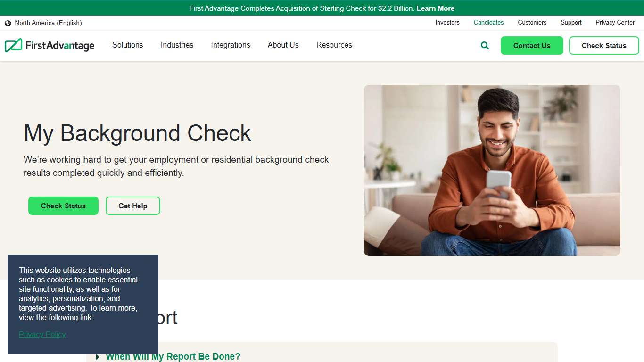Image resolution: width=644 pixels, height=362 pixels.
Task: Click the Get Help button
Action: click(x=132, y=206)
